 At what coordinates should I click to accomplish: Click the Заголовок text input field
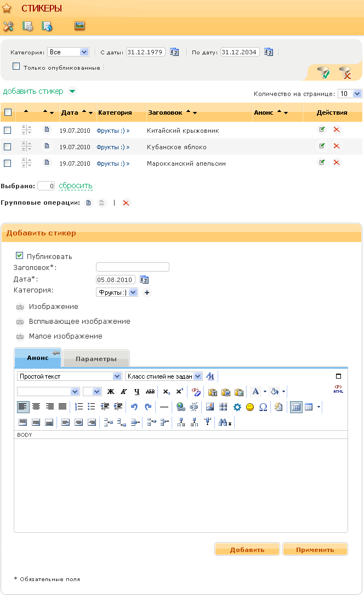pyautogui.click(x=133, y=267)
